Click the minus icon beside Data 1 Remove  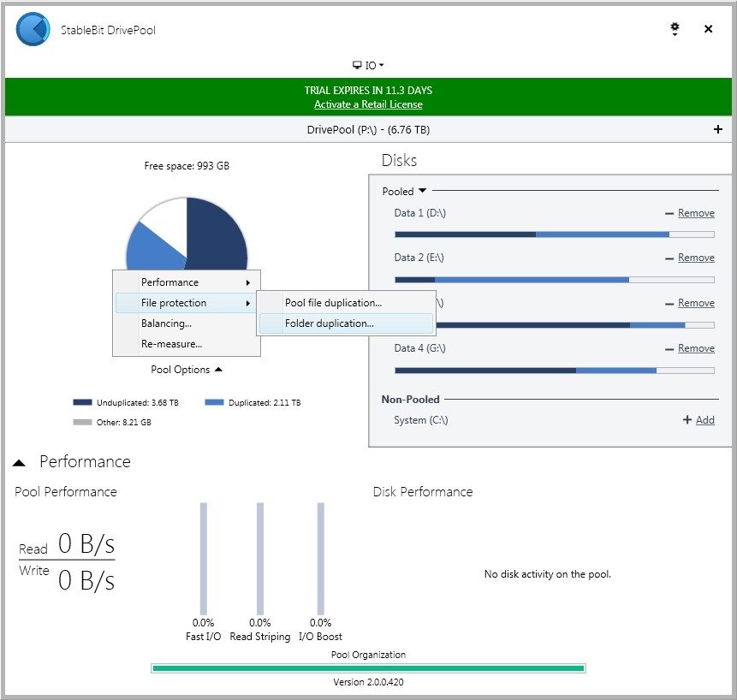(669, 214)
